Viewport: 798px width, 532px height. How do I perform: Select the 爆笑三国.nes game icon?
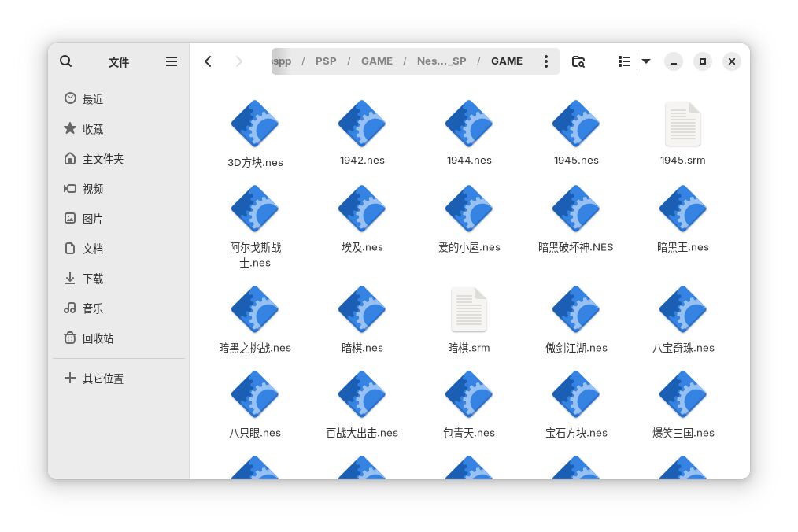(683, 394)
